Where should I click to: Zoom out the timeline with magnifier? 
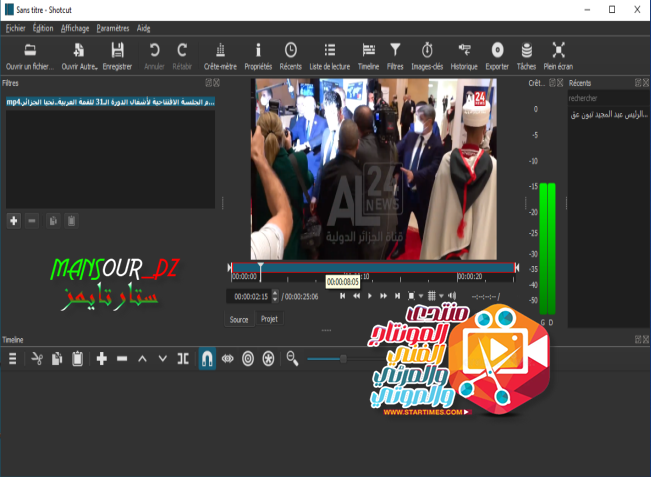(292, 359)
